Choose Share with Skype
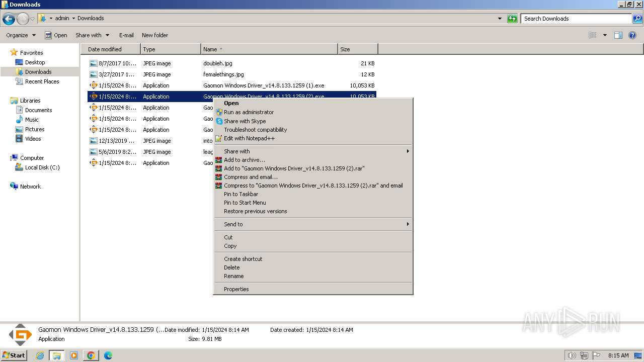This screenshot has height=362, width=644. [x=313, y=121]
